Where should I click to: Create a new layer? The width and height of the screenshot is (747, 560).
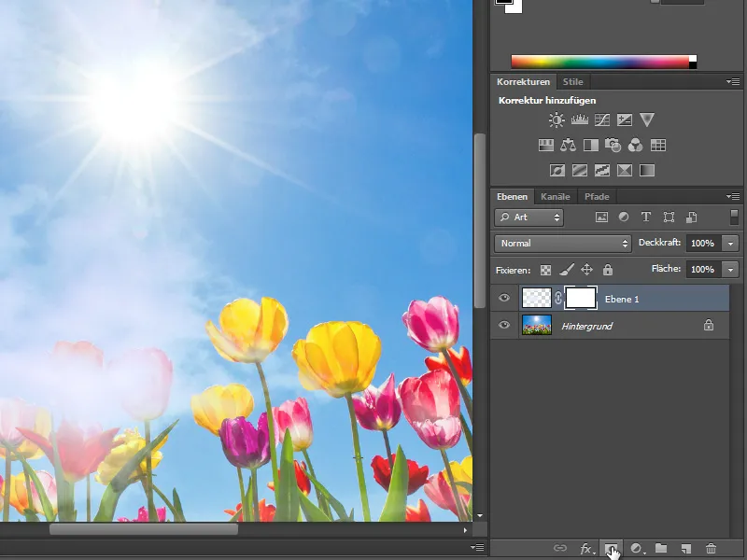point(686,549)
